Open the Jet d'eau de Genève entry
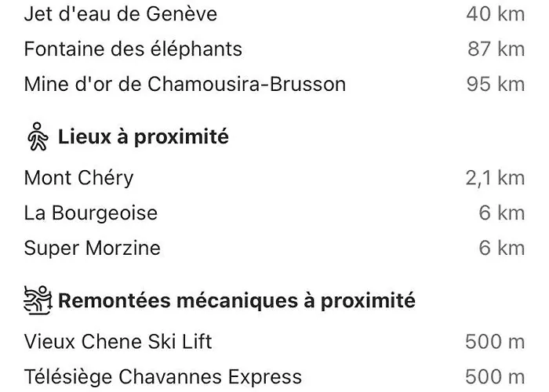549x392 pixels. pos(121,14)
